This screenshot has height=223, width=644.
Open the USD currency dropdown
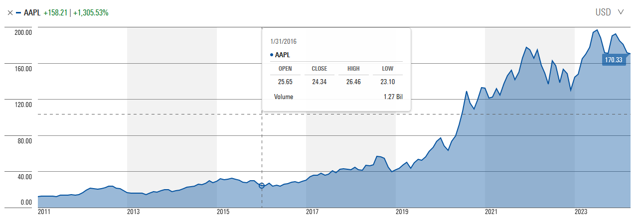tap(610, 12)
